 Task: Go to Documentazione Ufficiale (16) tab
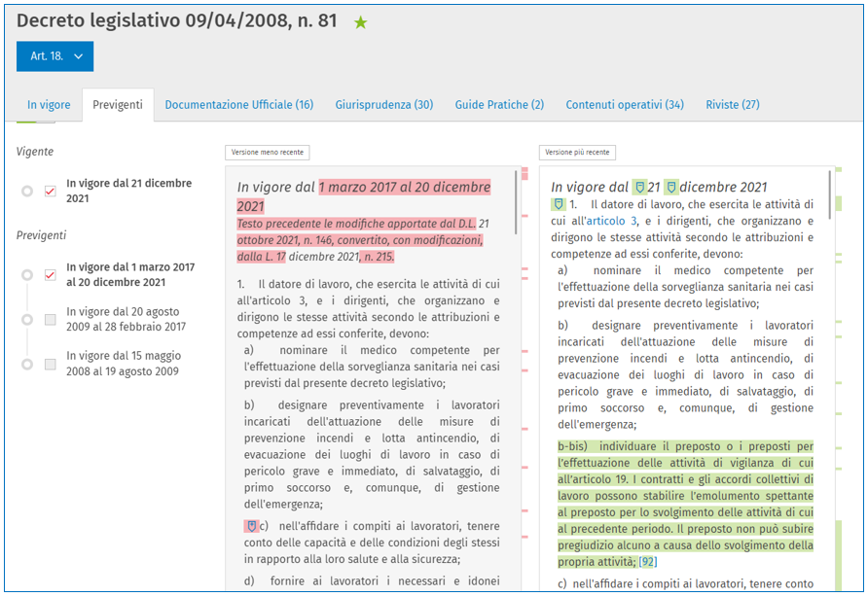tap(238, 105)
